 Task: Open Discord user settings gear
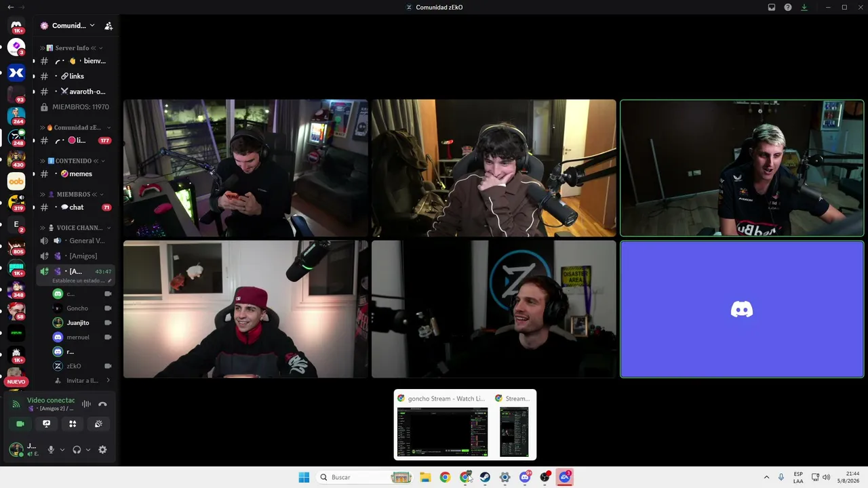coord(102,449)
